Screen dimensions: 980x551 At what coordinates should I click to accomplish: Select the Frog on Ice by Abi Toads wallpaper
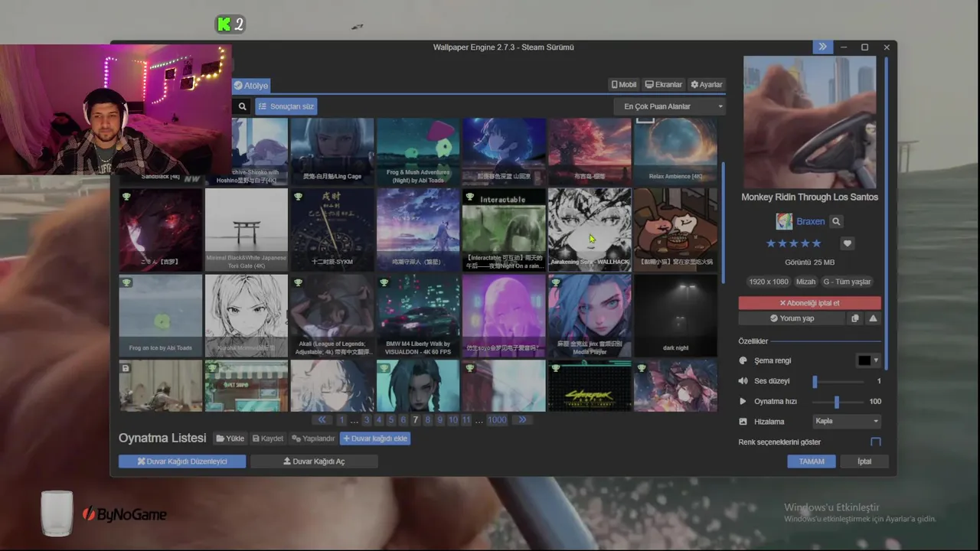[x=161, y=315]
